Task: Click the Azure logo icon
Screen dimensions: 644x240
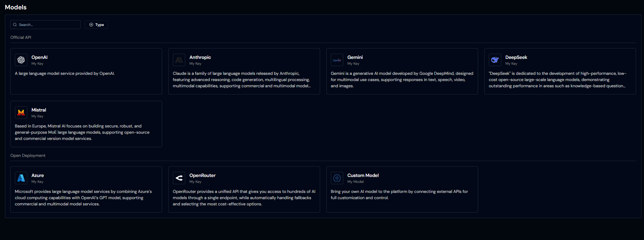Action: click(21, 178)
